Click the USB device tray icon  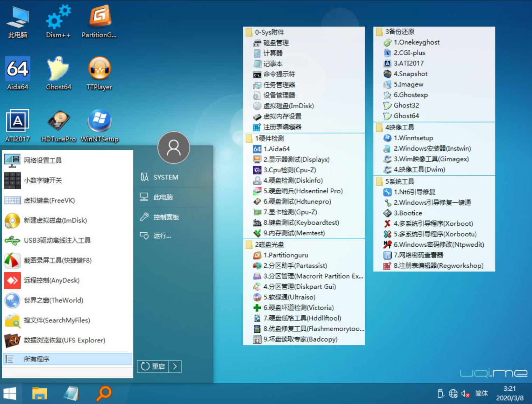(441, 394)
